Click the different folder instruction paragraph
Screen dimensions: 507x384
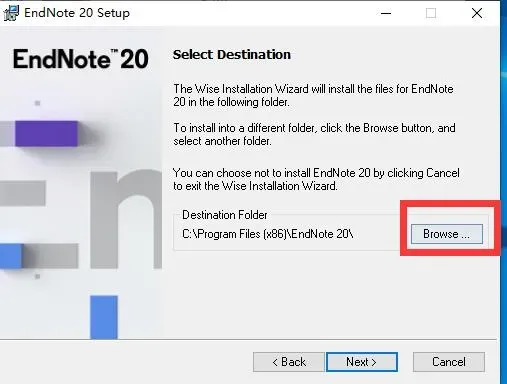pyautogui.click(x=314, y=134)
